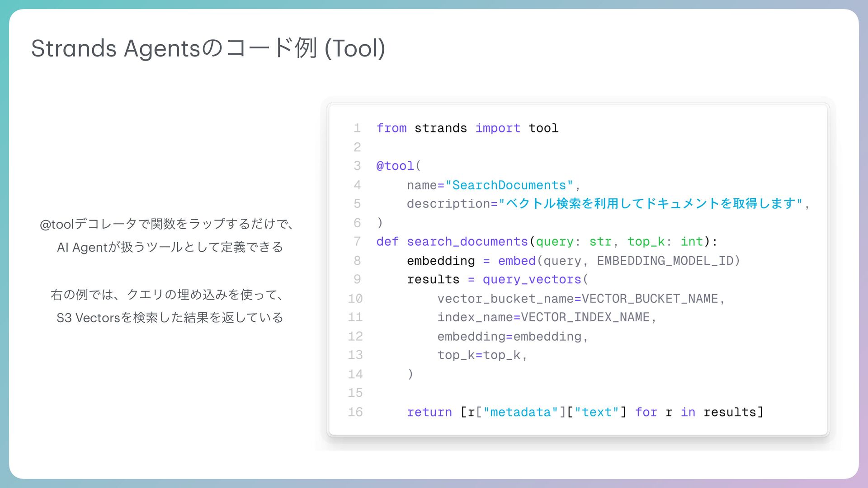868x488 pixels.
Task: Click the slide title 'Strands Agentsのコード例 (Tool)'
Action: pyautogui.click(x=208, y=48)
